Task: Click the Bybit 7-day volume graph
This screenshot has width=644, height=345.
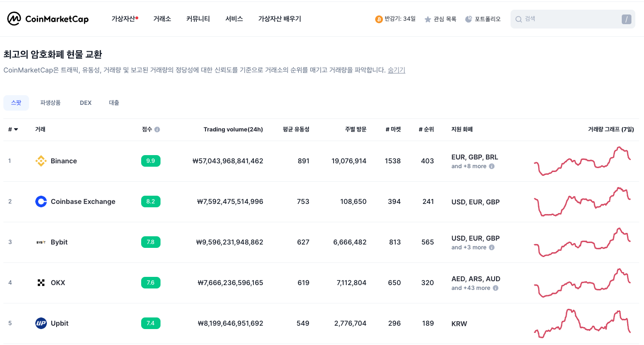Action: [x=583, y=242]
